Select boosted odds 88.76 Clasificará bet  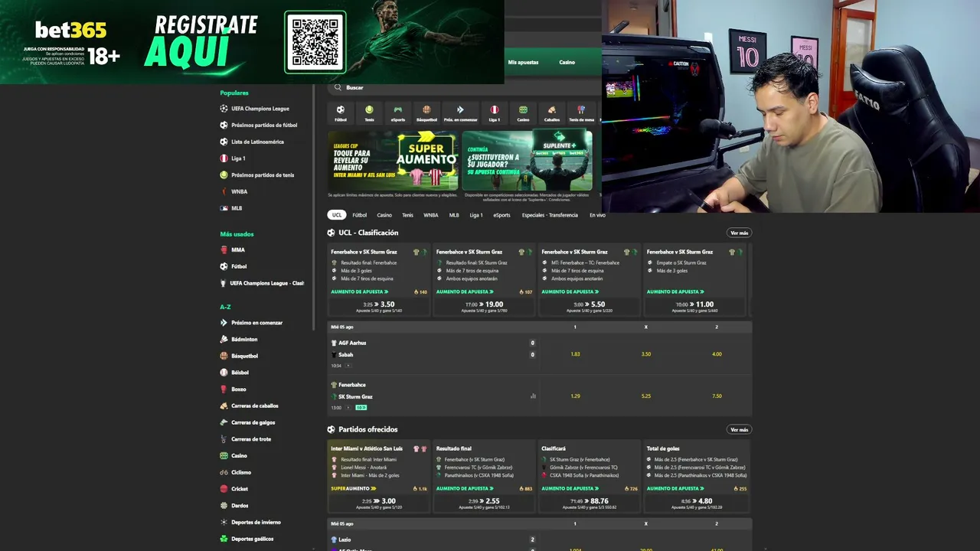click(590, 502)
